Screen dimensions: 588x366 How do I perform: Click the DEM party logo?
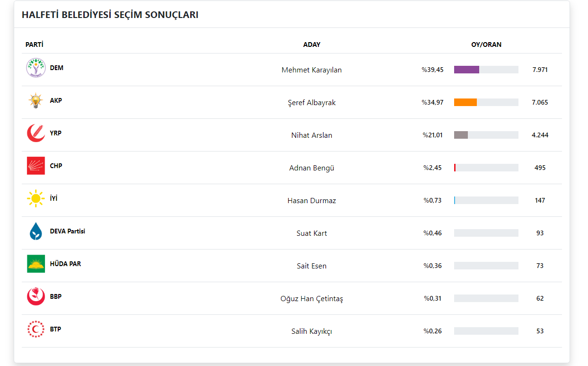coord(35,68)
